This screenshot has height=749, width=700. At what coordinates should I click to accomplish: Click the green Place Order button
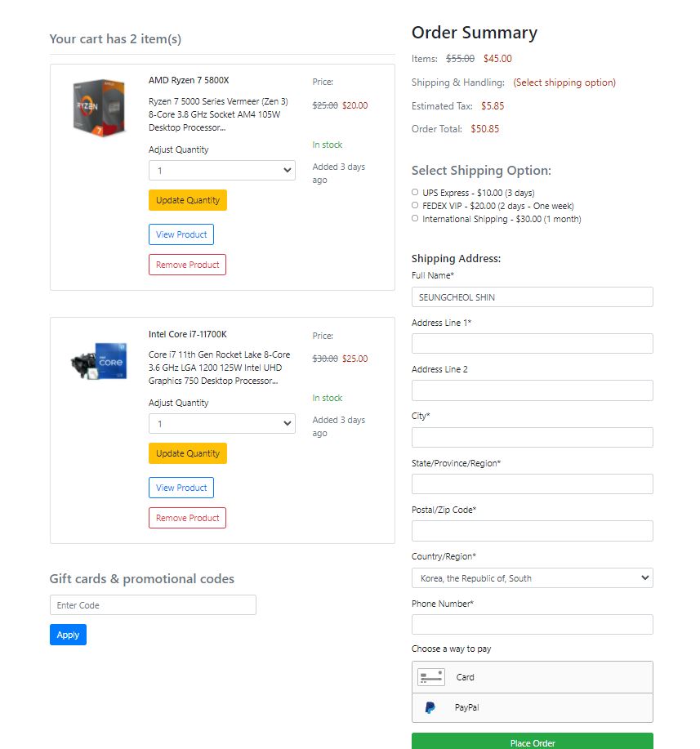pos(533,742)
